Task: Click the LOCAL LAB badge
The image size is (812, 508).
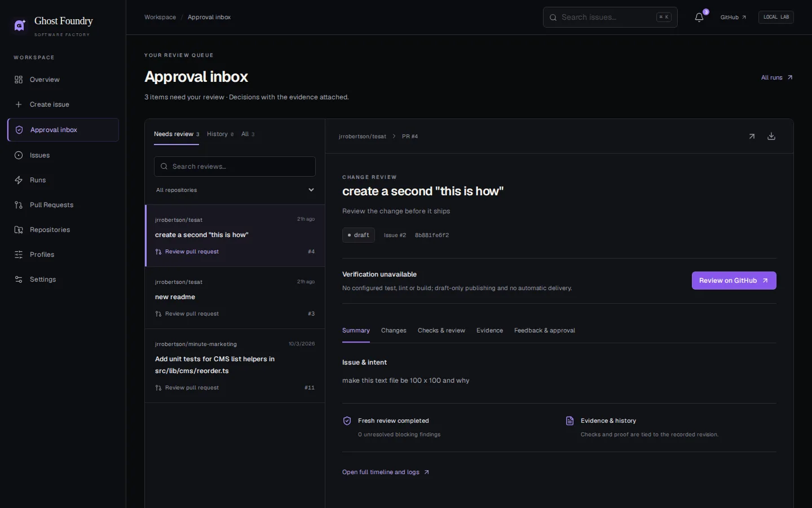Action: pyautogui.click(x=776, y=17)
